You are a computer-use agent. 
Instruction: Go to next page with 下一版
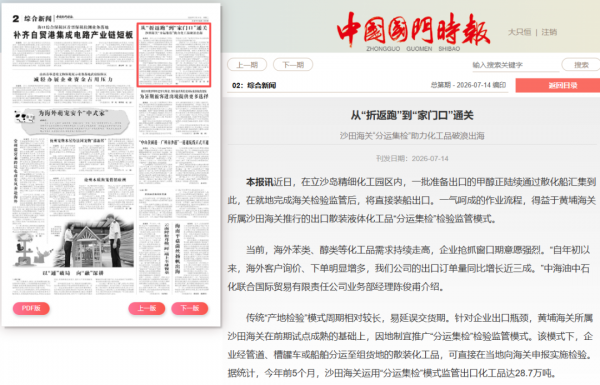click(190, 308)
